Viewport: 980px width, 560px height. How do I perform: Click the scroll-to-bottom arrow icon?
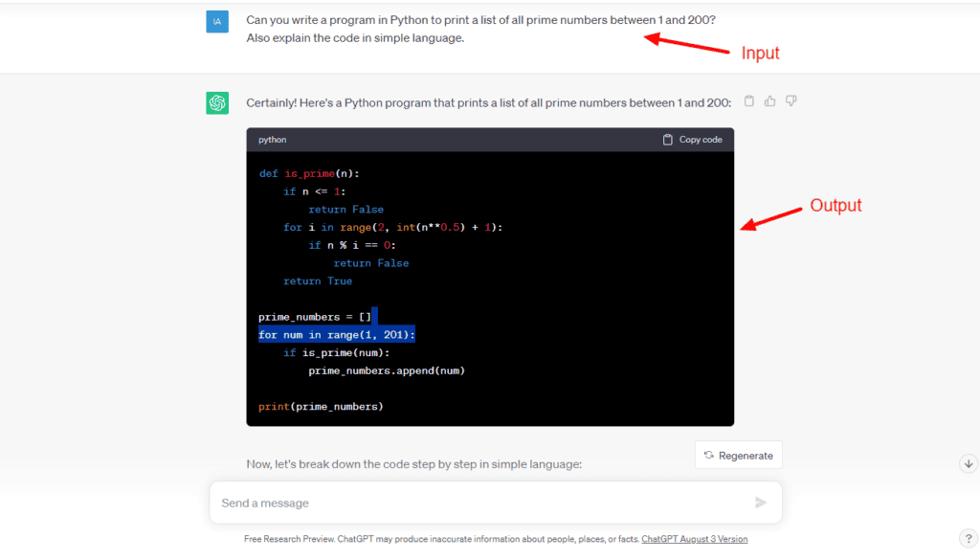point(968,463)
